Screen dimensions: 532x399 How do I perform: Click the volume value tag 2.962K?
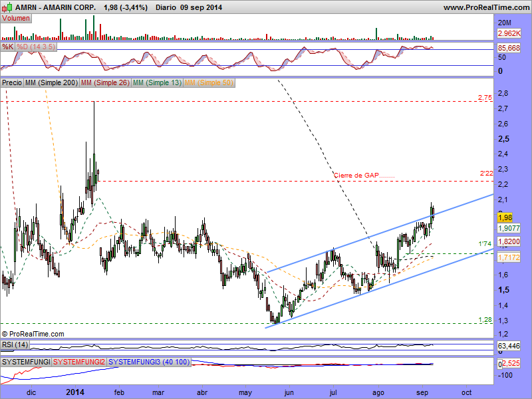point(509,33)
